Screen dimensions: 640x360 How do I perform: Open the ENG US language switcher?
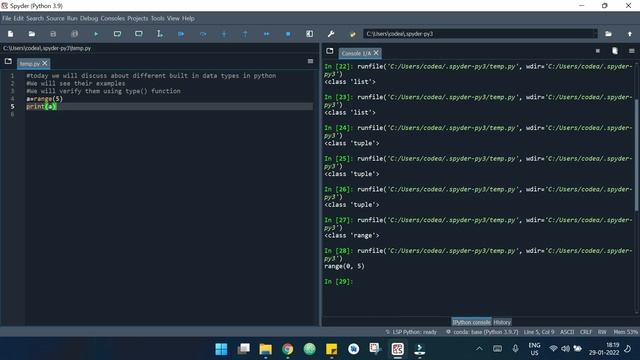534,349
